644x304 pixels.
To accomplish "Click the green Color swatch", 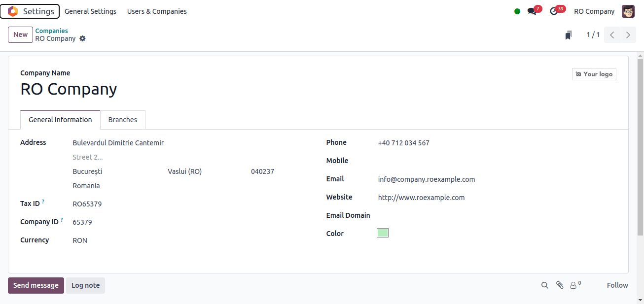I will pos(383,233).
